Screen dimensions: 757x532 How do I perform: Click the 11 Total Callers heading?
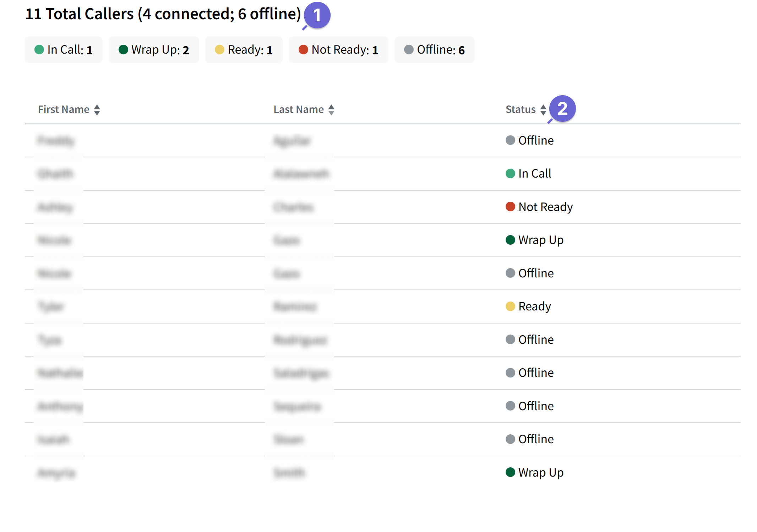pos(163,14)
